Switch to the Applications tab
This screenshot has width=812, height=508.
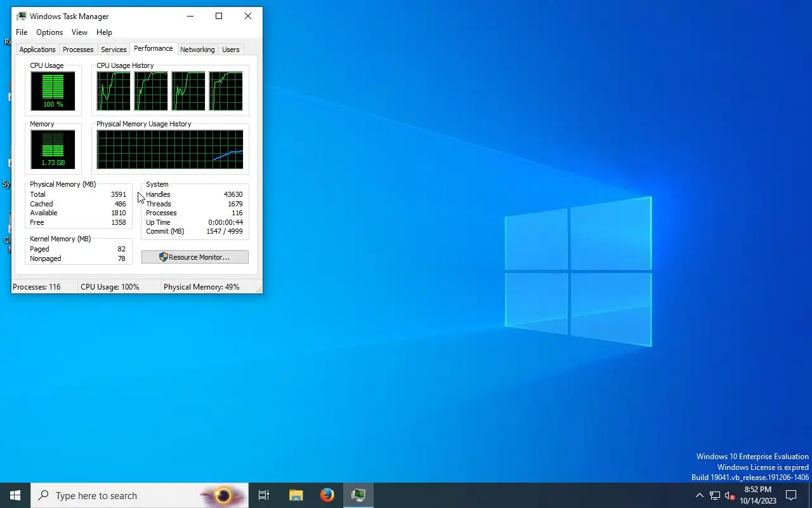[x=37, y=50]
